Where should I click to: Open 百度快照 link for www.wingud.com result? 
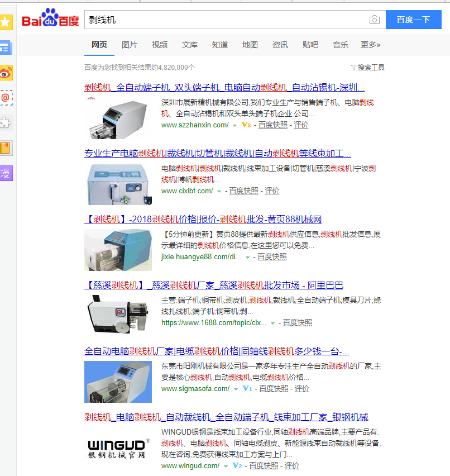point(263,465)
